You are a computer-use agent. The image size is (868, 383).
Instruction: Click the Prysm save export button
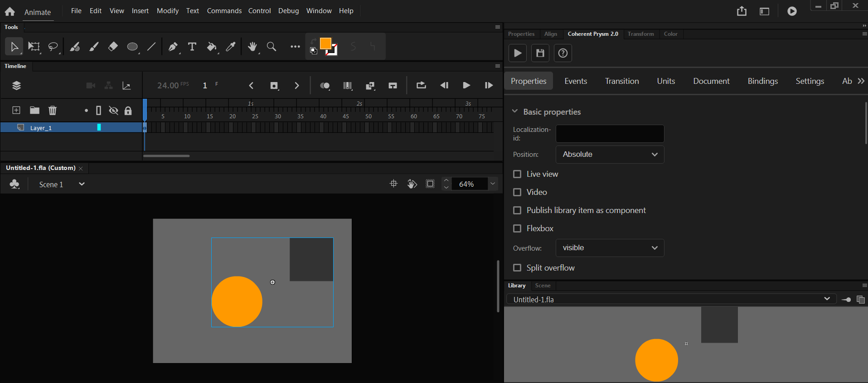click(540, 53)
